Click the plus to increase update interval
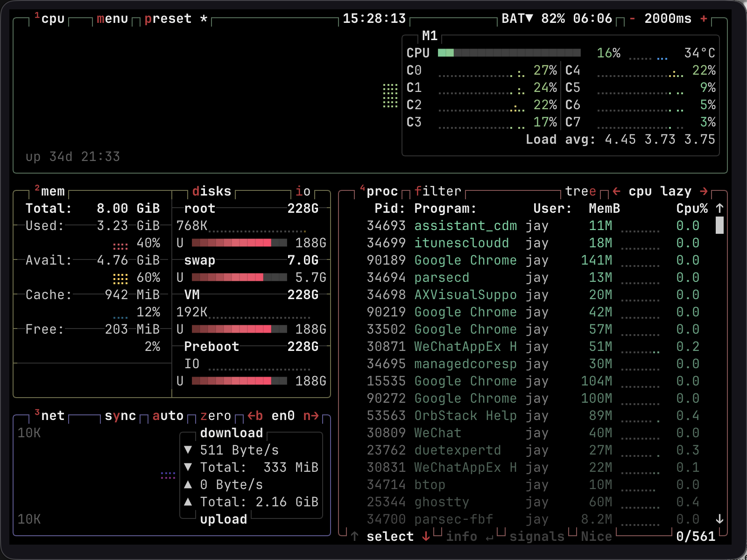Screen dimensions: 747x560 (x=704, y=19)
